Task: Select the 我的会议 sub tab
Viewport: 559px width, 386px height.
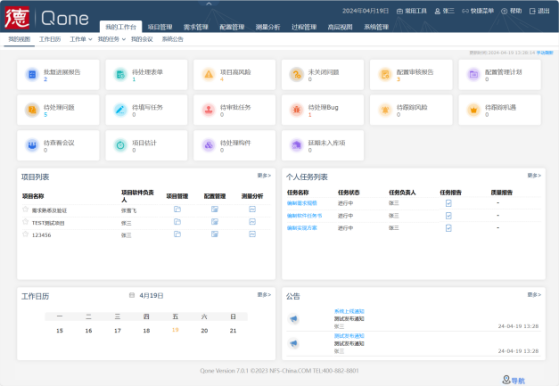Action: 142,39
